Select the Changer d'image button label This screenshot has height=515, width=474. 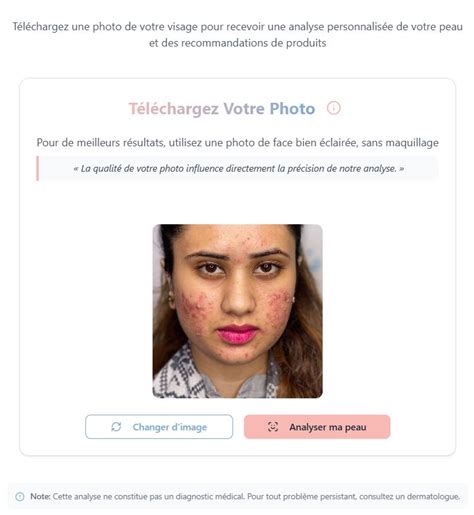(x=170, y=427)
